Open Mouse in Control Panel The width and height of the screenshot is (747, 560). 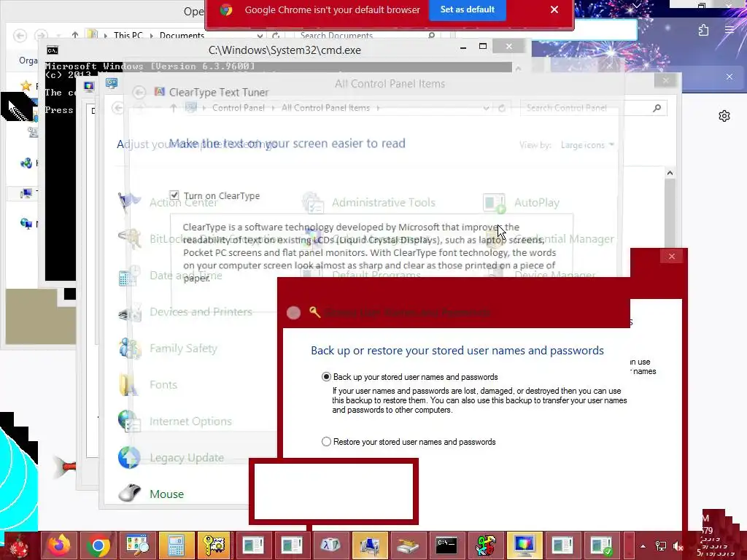(x=166, y=494)
